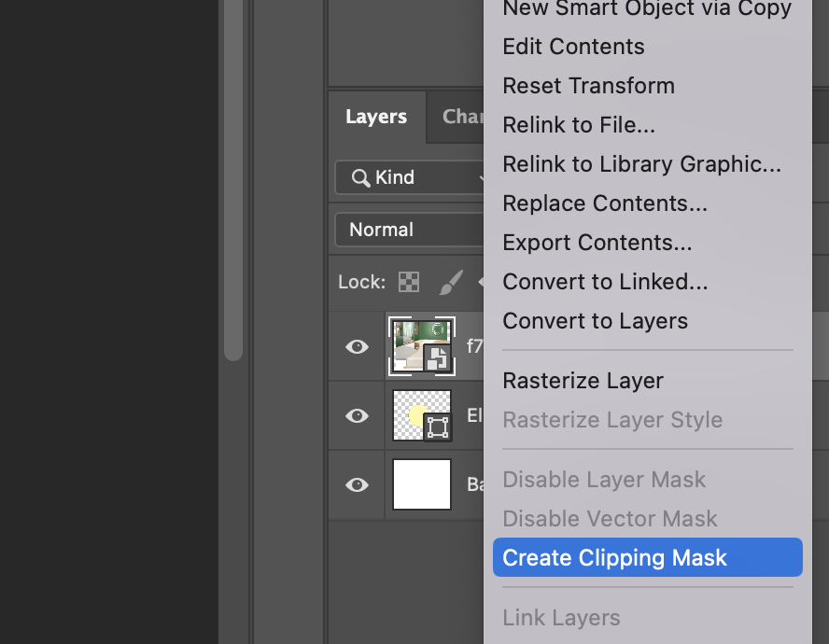The width and height of the screenshot is (829, 644).
Task: Toggle visibility of the ellipse shape layer
Action: [357, 416]
